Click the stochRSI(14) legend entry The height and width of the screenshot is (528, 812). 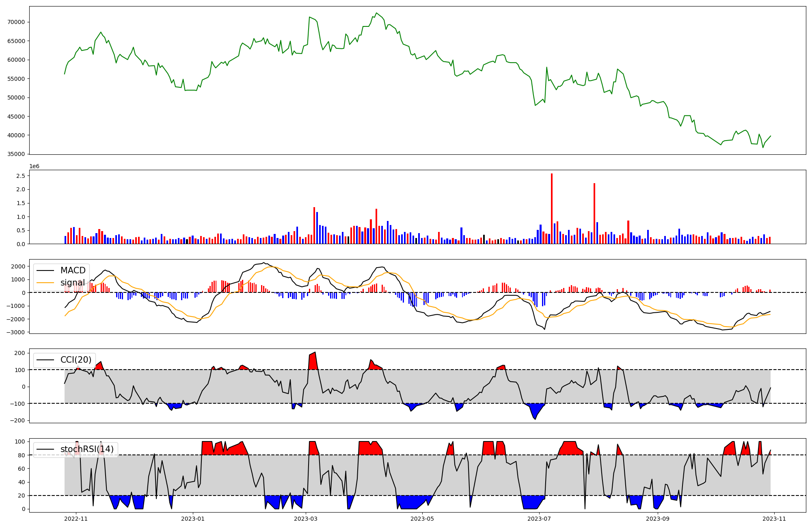[87, 449]
